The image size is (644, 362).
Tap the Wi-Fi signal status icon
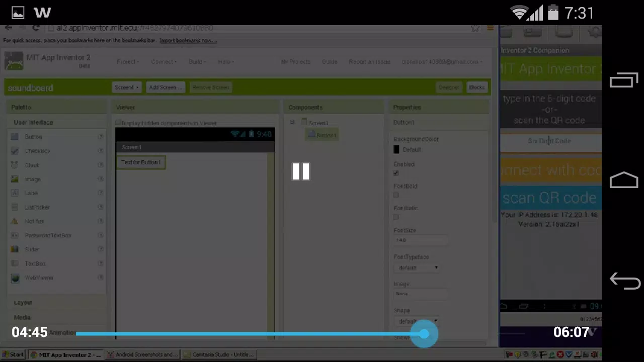tap(520, 13)
